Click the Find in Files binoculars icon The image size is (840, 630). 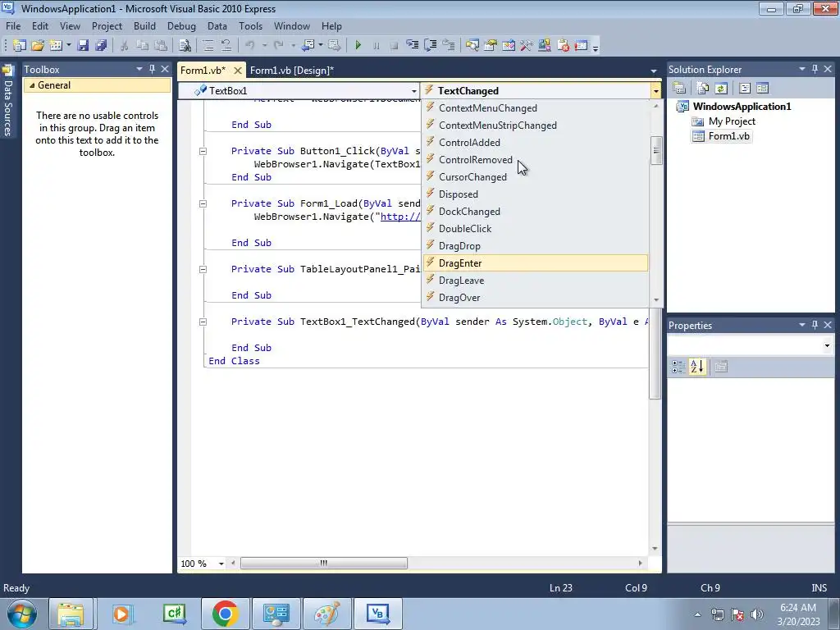pyautogui.click(x=185, y=46)
